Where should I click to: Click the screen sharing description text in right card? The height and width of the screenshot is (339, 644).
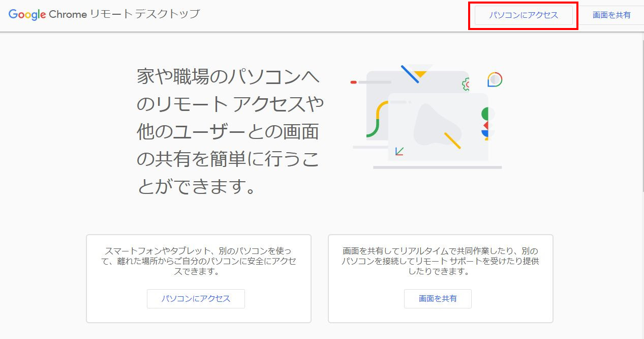coord(440,261)
